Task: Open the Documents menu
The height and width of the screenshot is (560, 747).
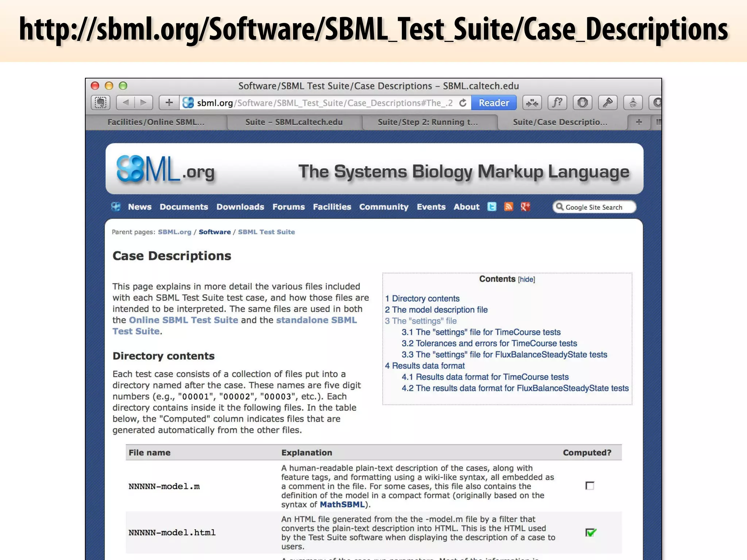Action: click(184, 207)
